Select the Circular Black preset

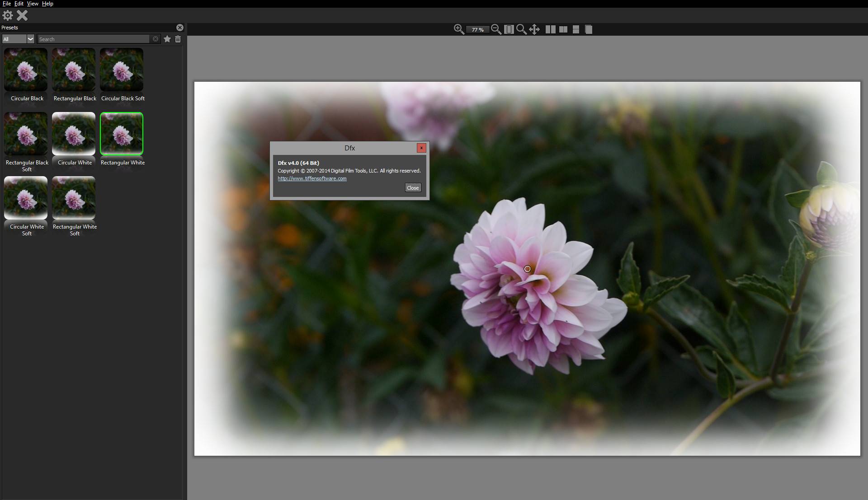[x=26, y=70]
